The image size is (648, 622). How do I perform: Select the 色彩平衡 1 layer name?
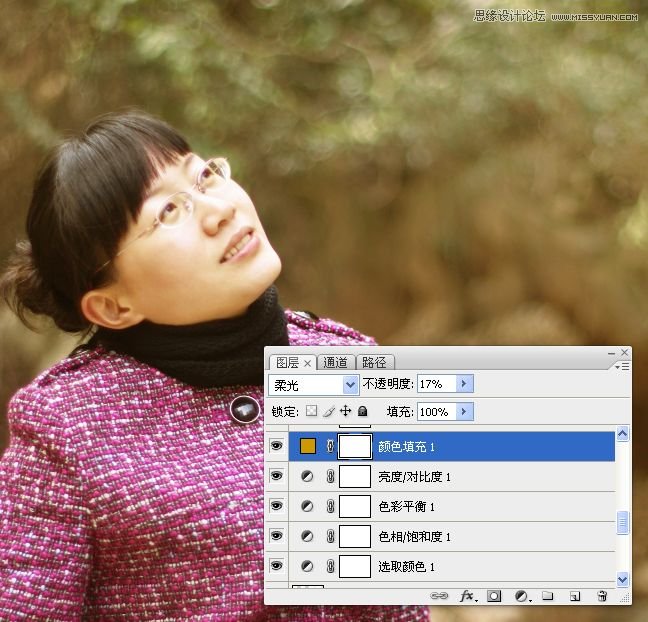coord(407,507)
